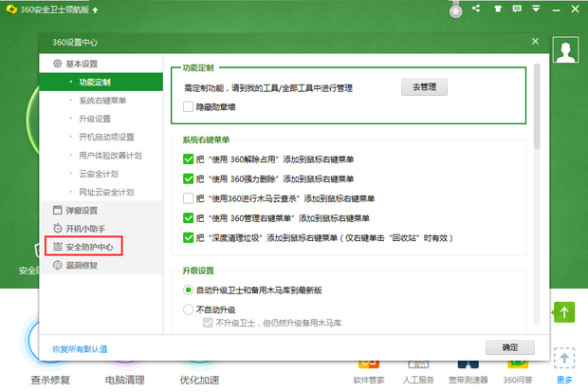Screen dimensions: 588x392
Task: Uncheck 深度清理垃圾 right-click option
Action: [188, 237]
